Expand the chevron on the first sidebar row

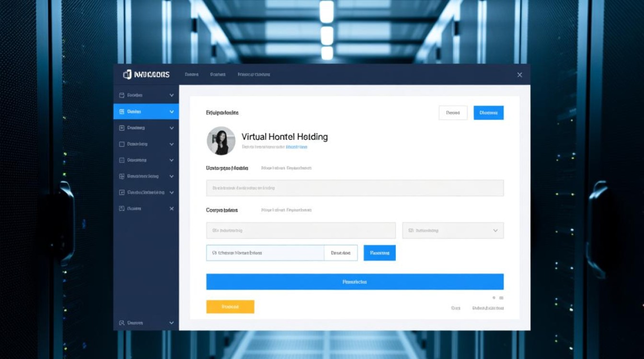pos(172,95)
